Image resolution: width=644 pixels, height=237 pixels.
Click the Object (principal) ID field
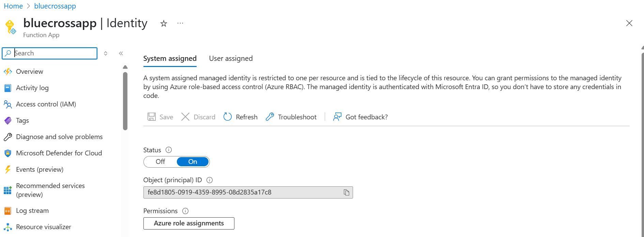(248, 192)
